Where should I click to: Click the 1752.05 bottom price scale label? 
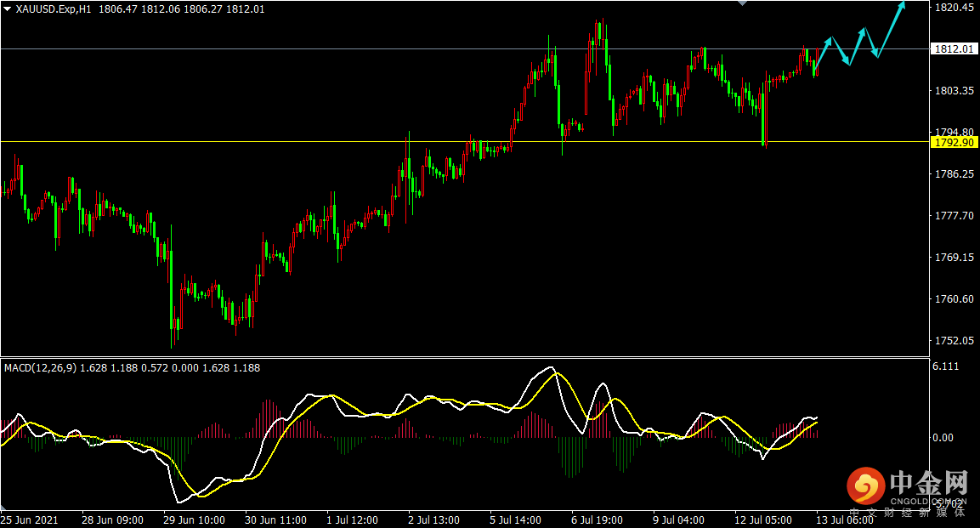954,341
